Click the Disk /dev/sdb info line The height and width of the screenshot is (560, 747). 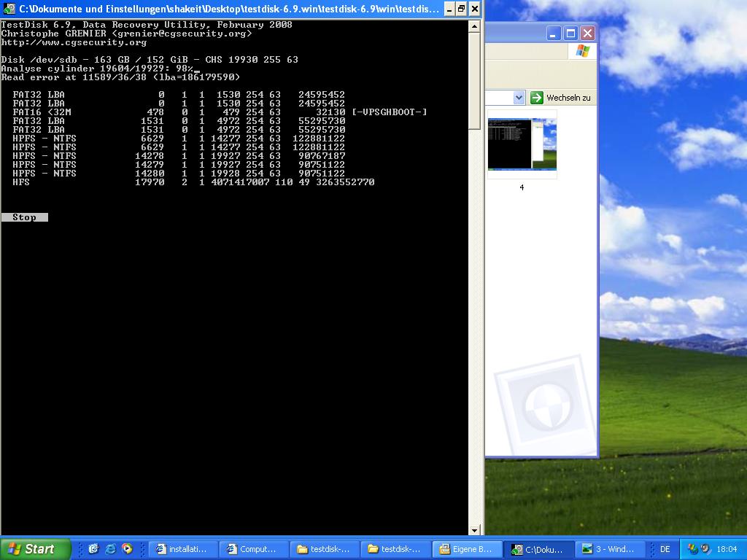[150, 60]
